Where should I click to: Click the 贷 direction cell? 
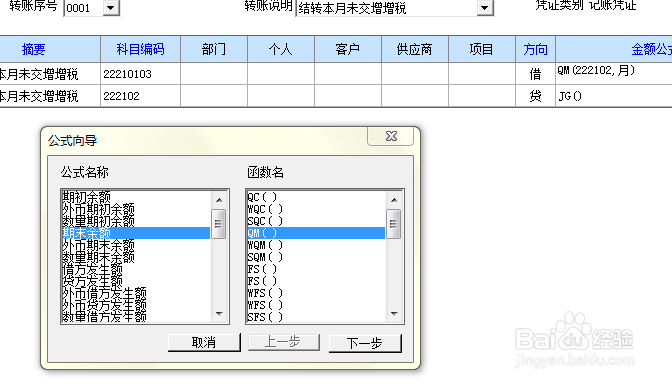coord(535,96)
